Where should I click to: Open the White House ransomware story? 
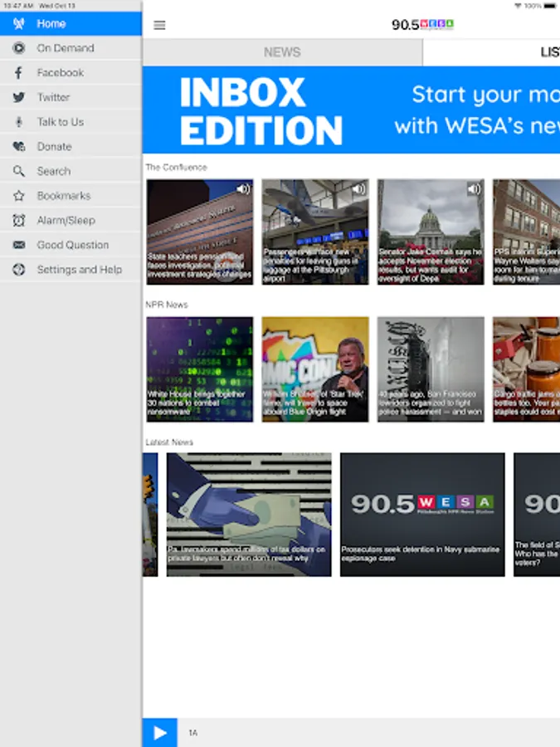pos(200,369)
